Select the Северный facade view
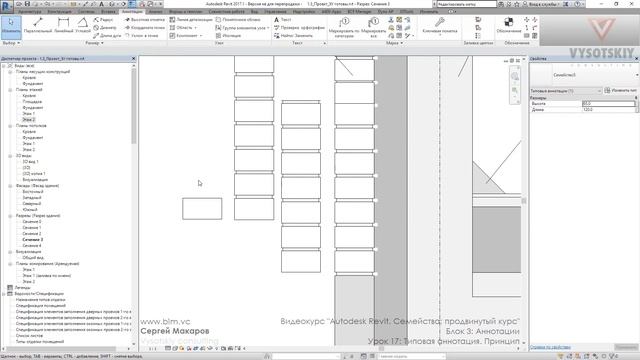 click(32, 204)
